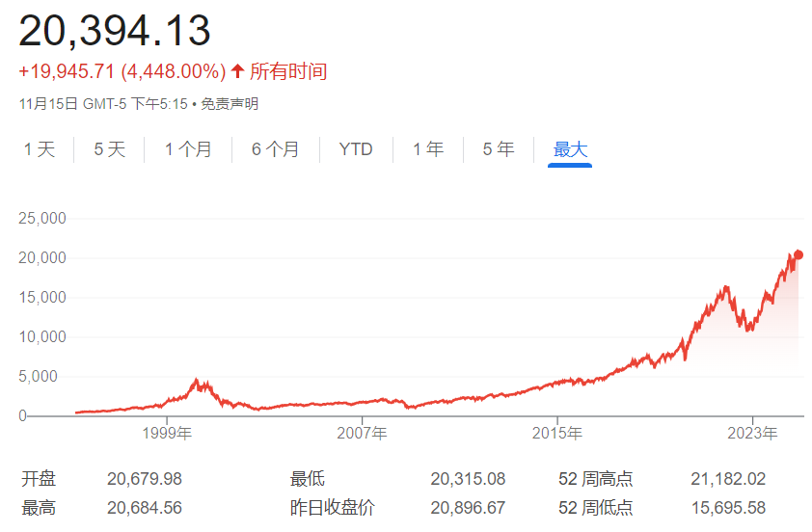Image resolution: width=812 pixels, height=532 pixels.
Task: Click the 昨日收盘价 label
Action: (333, 508)
